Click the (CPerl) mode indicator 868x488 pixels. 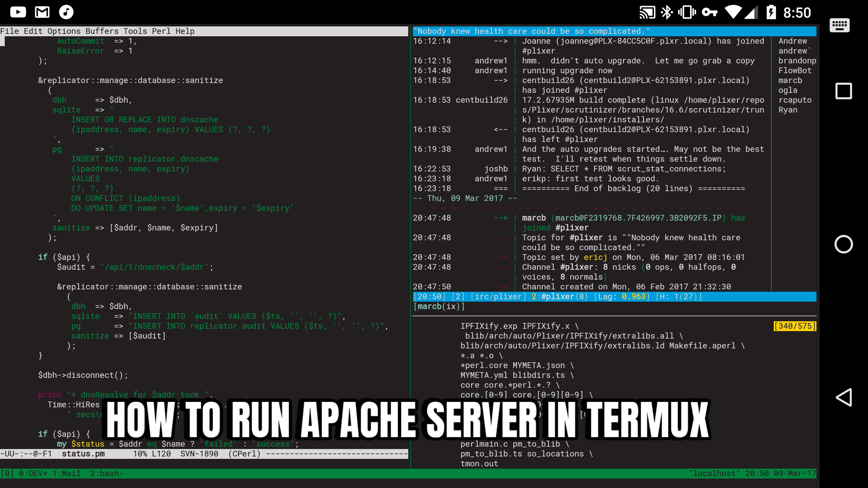[244, 454]
